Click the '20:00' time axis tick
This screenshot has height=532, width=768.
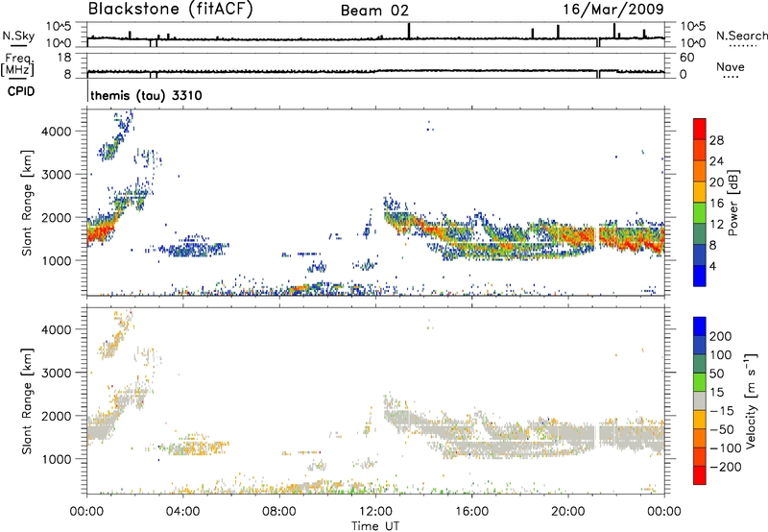[568, 512]
